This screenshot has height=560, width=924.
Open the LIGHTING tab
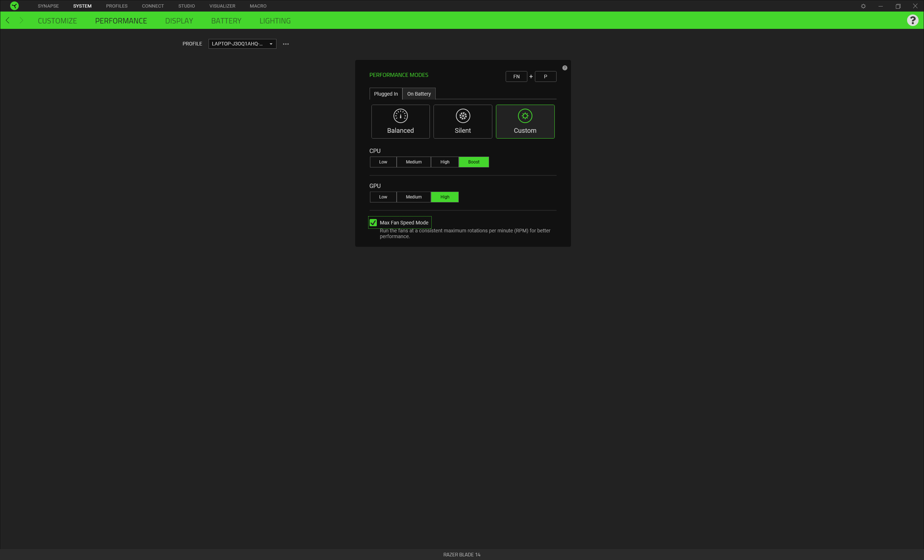(x=275, y=21)
